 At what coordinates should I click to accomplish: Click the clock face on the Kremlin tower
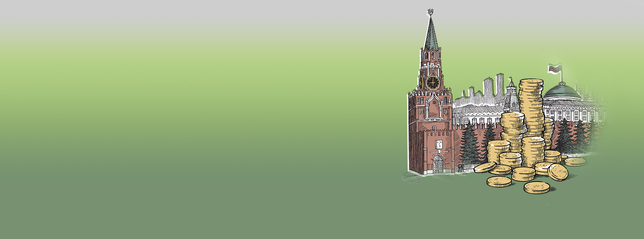click(433, 83)
